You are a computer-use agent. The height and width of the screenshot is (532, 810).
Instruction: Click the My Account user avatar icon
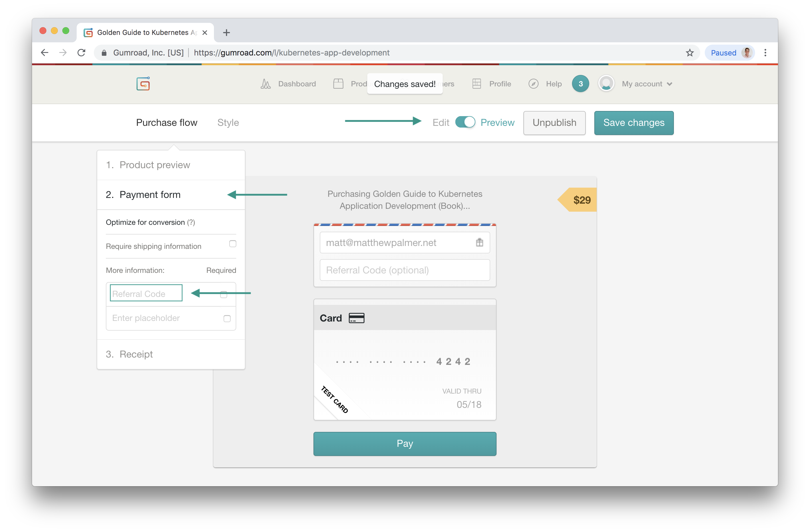[606, 84]
